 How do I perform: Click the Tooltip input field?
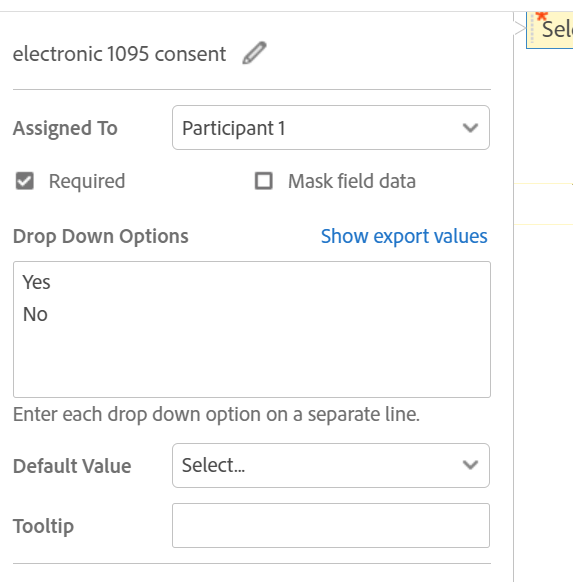pyautogui.click(x=331, y=526)
